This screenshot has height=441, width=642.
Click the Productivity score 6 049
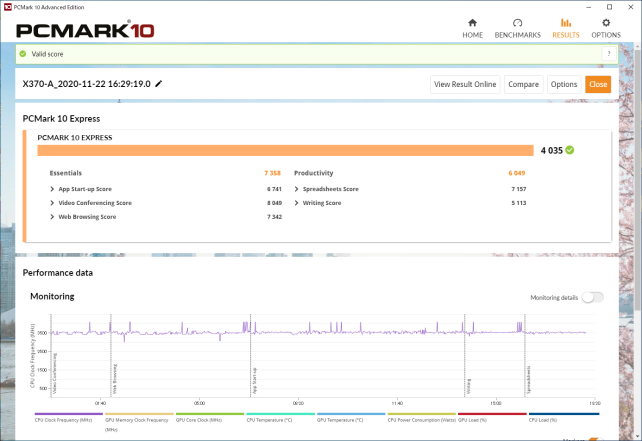(517, 173)
